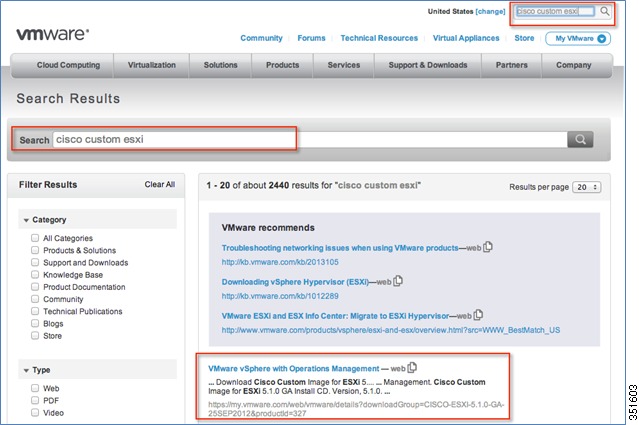Click the Search Results heading
Viewport: 639px width, 425px height.
coord(68,99)
